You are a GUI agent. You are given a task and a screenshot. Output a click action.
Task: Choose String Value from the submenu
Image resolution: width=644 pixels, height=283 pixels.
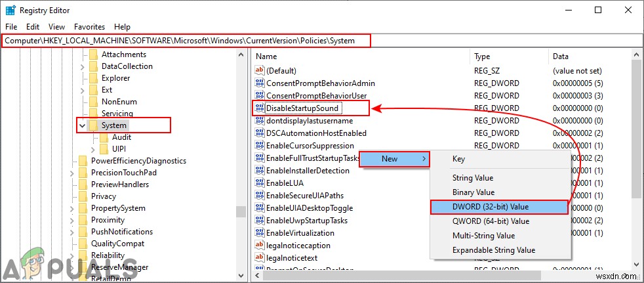click(x=500, y=178)
